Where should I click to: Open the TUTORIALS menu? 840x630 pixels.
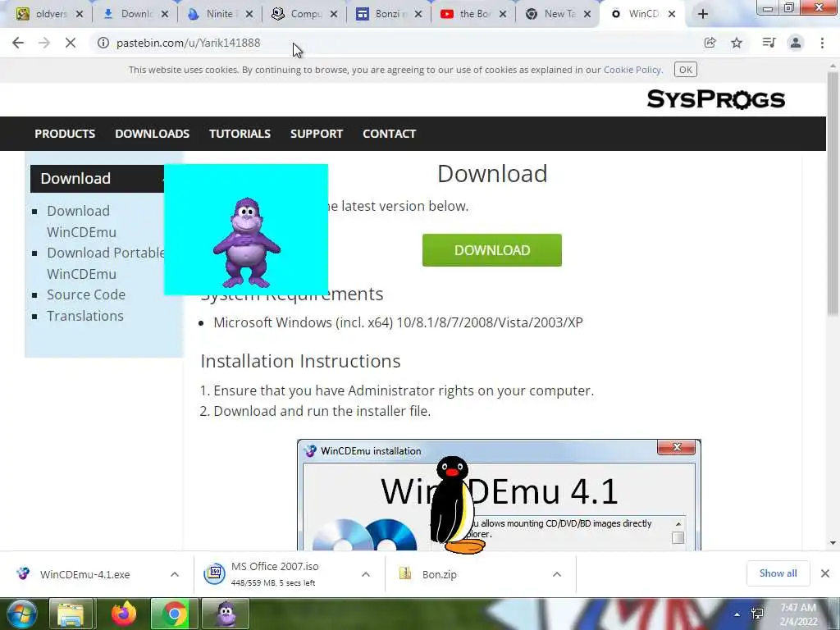point(240,134)
